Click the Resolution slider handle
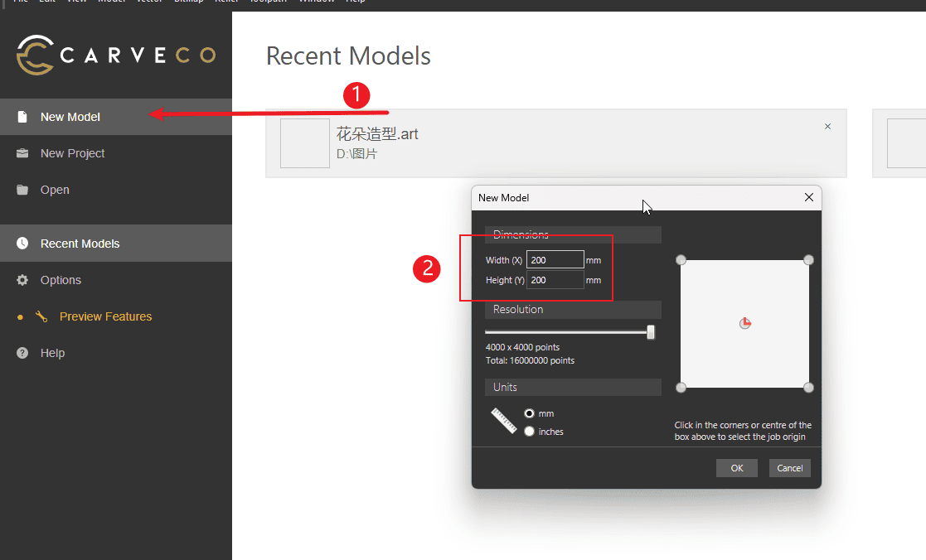 tap(651, 332)
